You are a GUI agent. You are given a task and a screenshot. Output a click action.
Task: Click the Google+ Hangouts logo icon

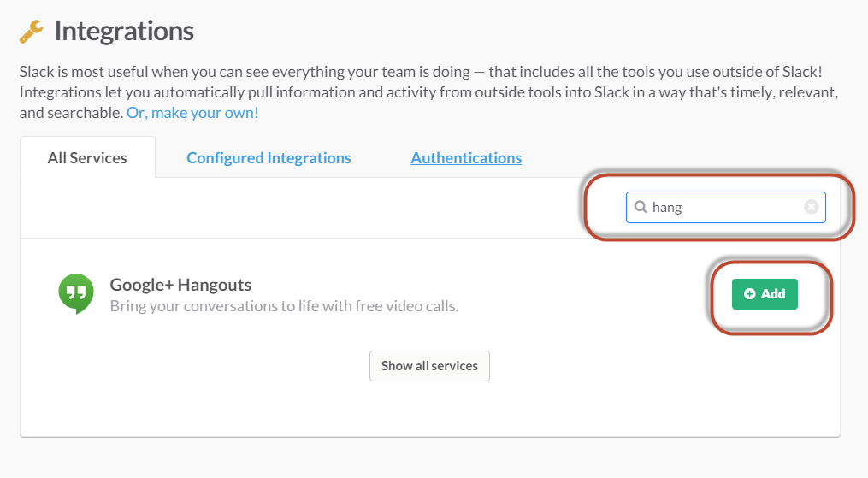pos(76,293)
